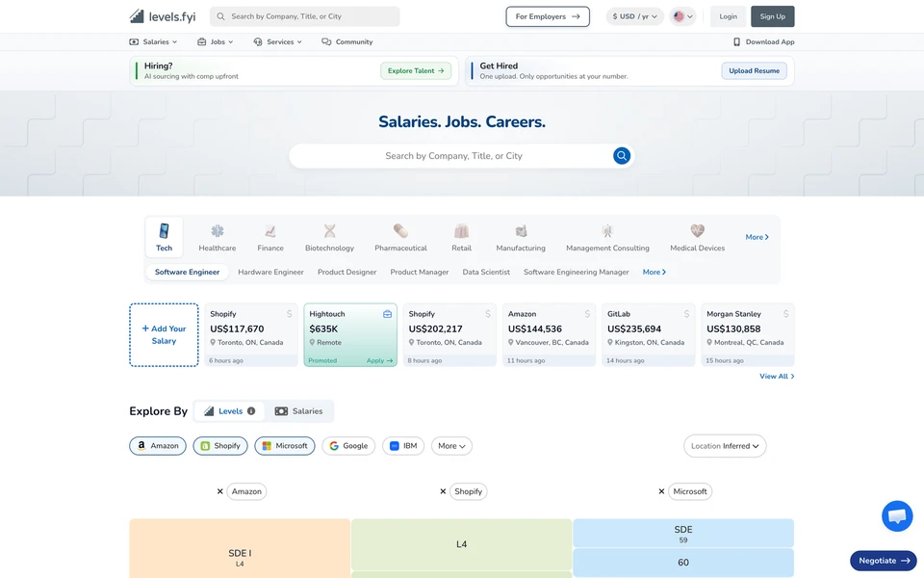Toggle Explore By to Levels
Viewport: 924px width, 578px height.
coord(229,411)
